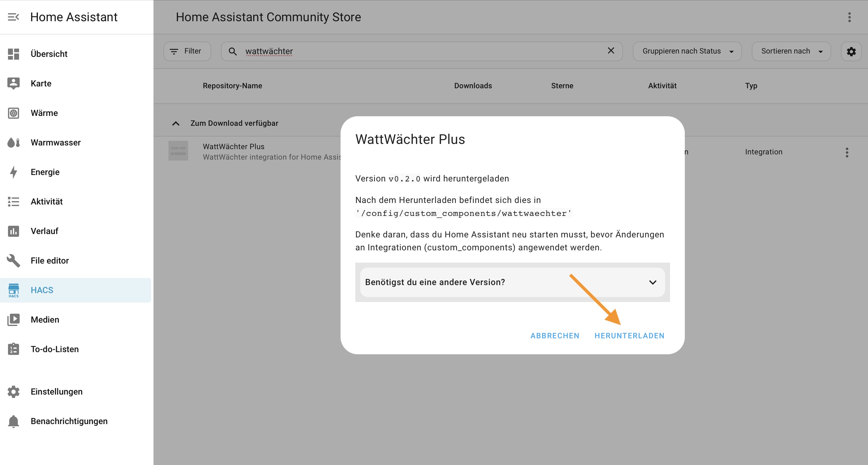Click the Einstellungen gear in sidebar
This screenshot has width=868, height=465.
(x=14, y=391)
